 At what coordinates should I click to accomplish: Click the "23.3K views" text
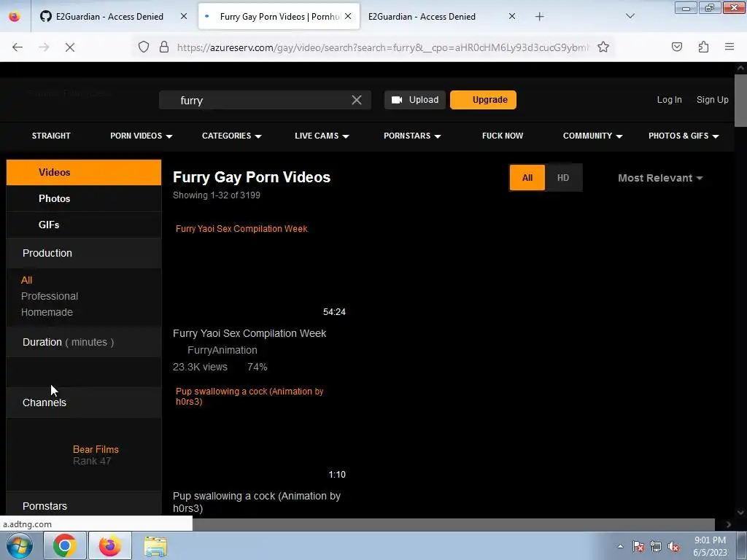pos(200,367)
